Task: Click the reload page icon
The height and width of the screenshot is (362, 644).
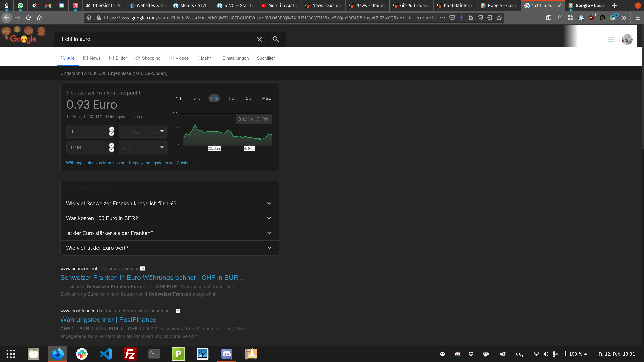Action: click(x=29, y=18)
